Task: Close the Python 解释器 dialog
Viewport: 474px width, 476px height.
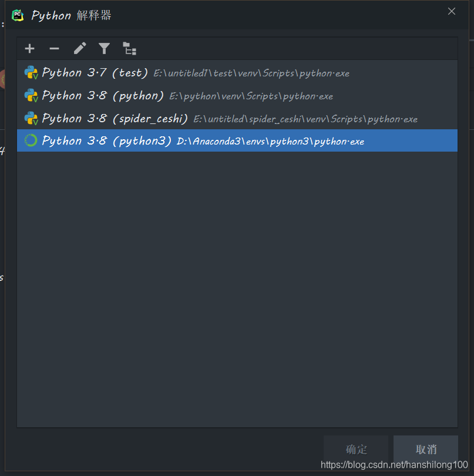Action: click(x=451, y=11)
